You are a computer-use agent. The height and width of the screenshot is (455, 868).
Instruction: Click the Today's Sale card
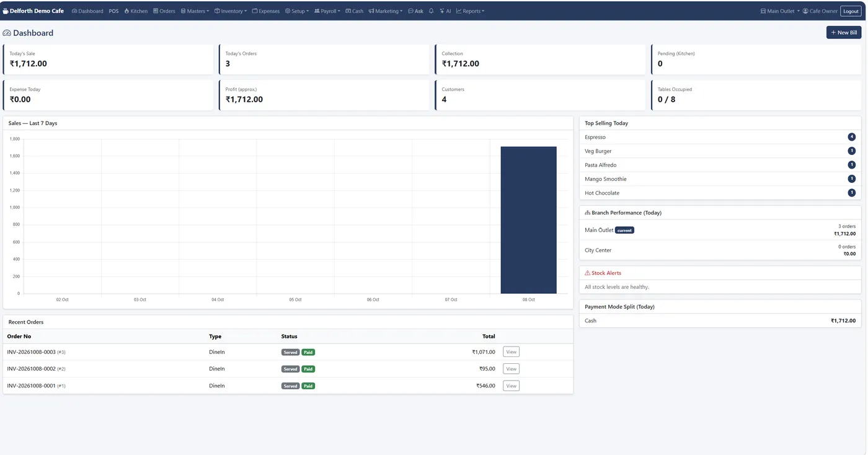(x=108, y=60)
